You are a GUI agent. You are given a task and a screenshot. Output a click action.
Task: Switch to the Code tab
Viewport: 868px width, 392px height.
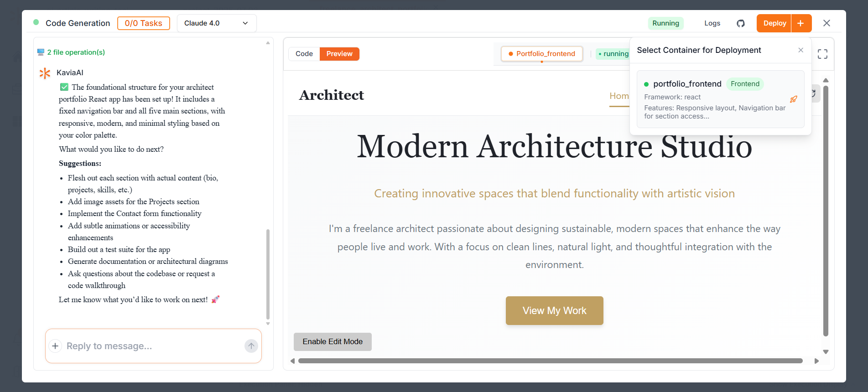coord(304,54)
